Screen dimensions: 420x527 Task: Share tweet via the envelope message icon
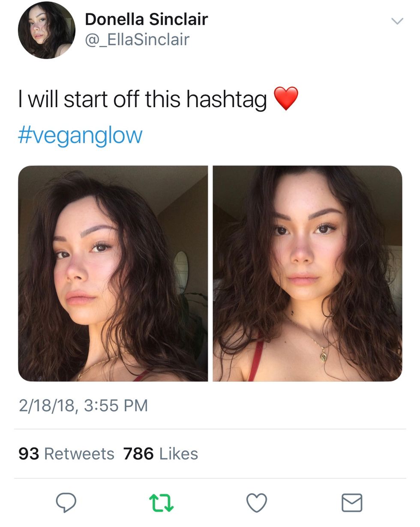pyautogui.click(x=352, y=503)
